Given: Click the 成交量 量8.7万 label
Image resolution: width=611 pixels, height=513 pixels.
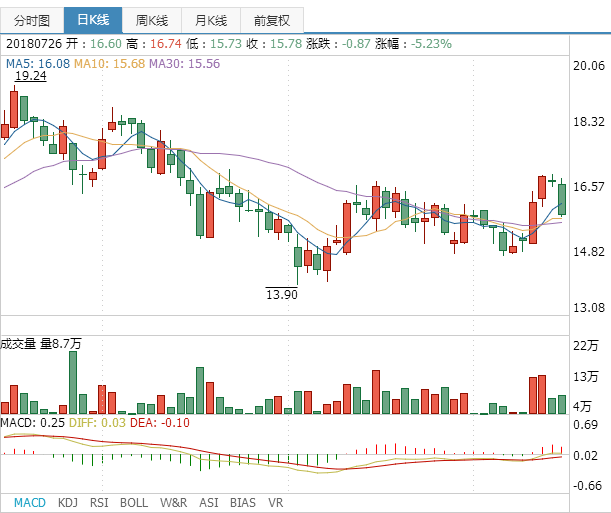Looking at the screenshot, I should coord(41,344).
